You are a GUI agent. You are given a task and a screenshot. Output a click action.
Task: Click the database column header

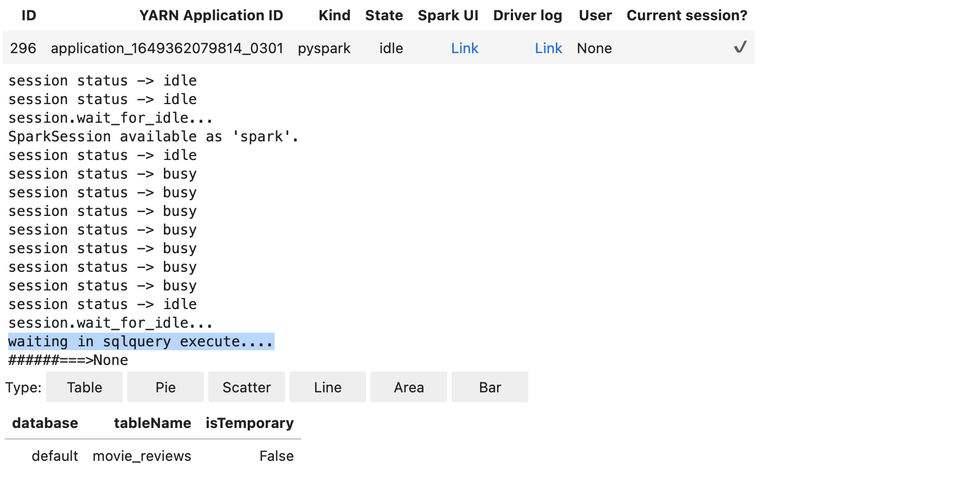point(45,423)
